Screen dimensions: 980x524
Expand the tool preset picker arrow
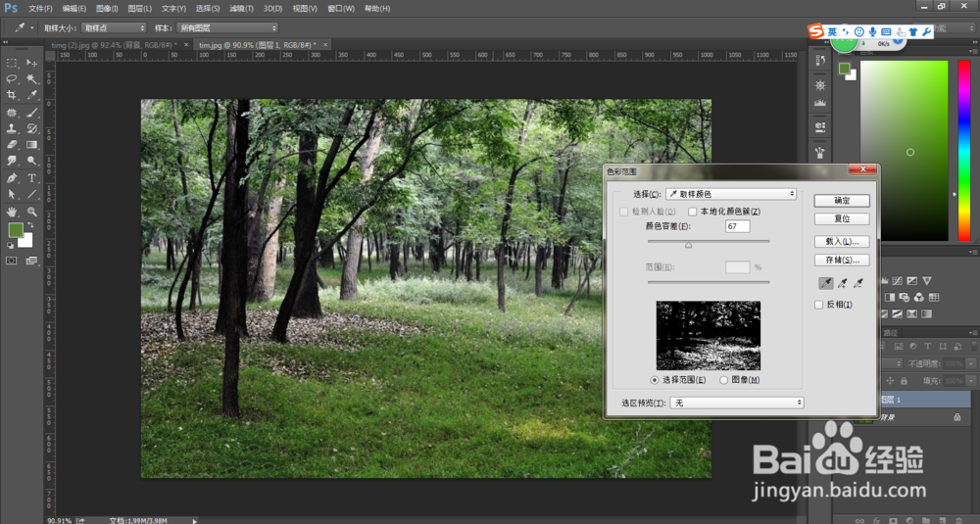click(32, 28)
